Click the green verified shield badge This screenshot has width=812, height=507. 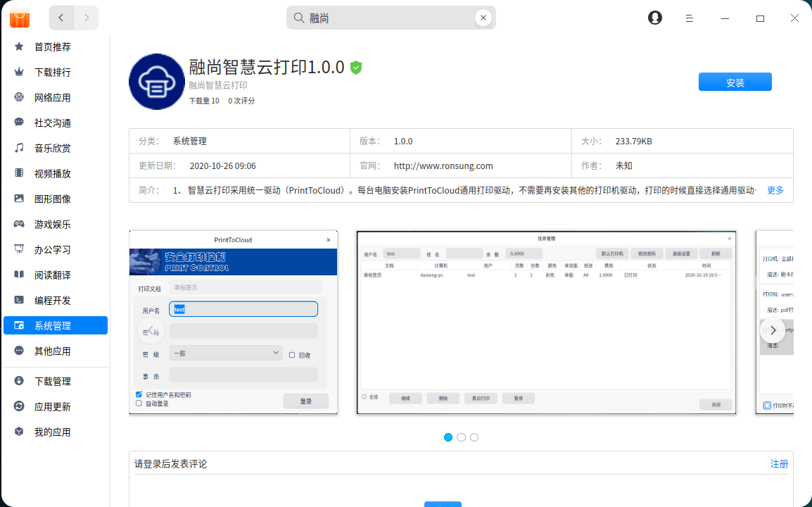[x=356, y=68]
